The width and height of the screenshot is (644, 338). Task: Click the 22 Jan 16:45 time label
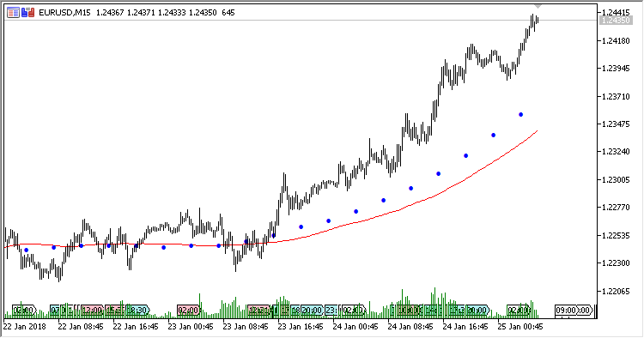(136, 327)
